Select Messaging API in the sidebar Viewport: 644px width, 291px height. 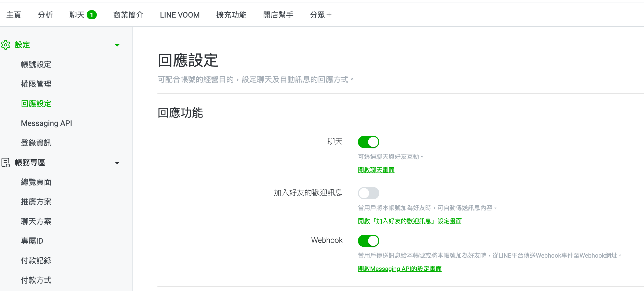click(x=46, y=123)
